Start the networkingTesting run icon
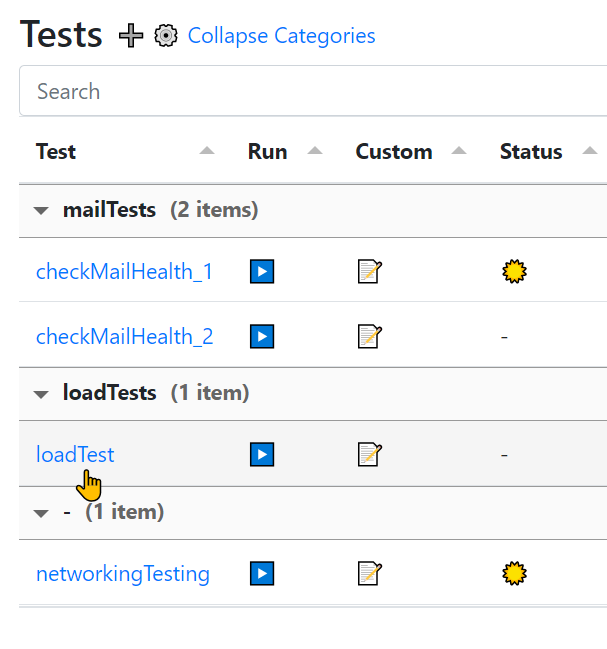Screen dimensions: 607x649 261,574
